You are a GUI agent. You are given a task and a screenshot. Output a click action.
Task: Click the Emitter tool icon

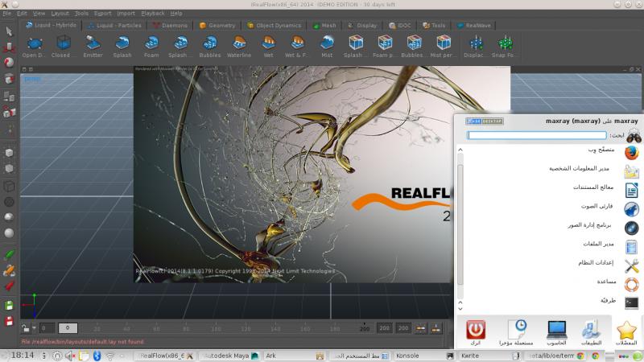pos(93,43)
